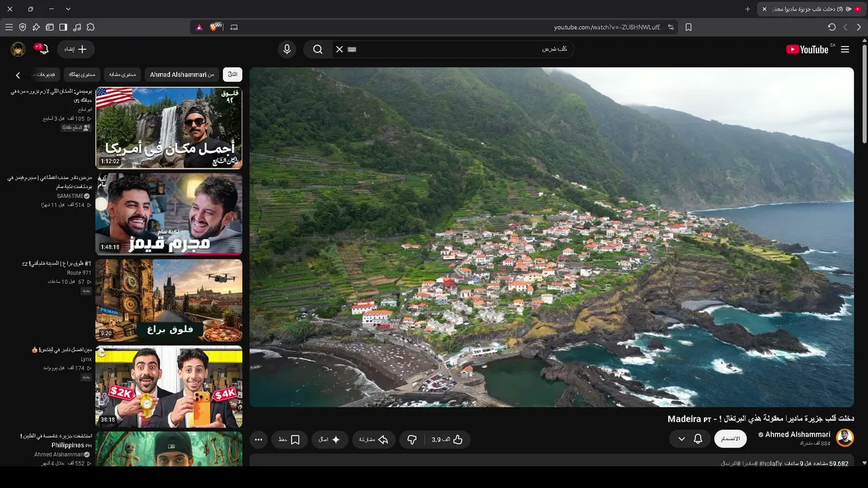This screenshot has width=868, height=488.
Task: Select the الكل filter chip
Action: [x=233, y=75]
